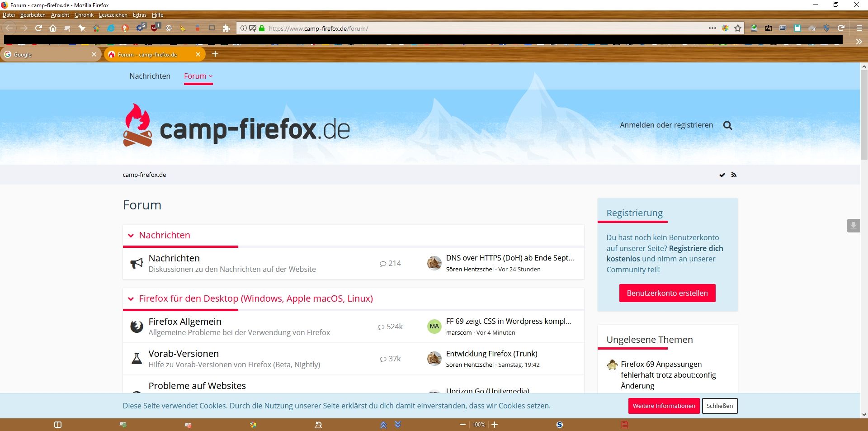Screen dimensions: 868x431
Task: Open the Firefox hamburger menu
Action: (859, 28)
